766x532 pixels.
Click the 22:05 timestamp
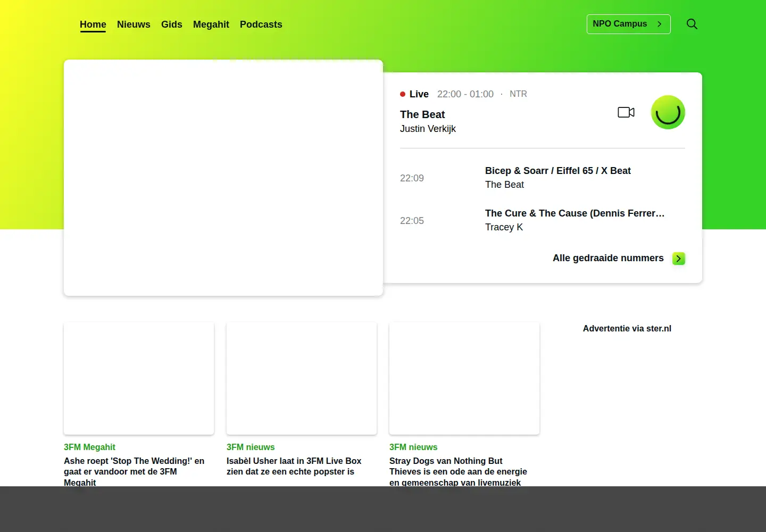(x=412, y=221)
